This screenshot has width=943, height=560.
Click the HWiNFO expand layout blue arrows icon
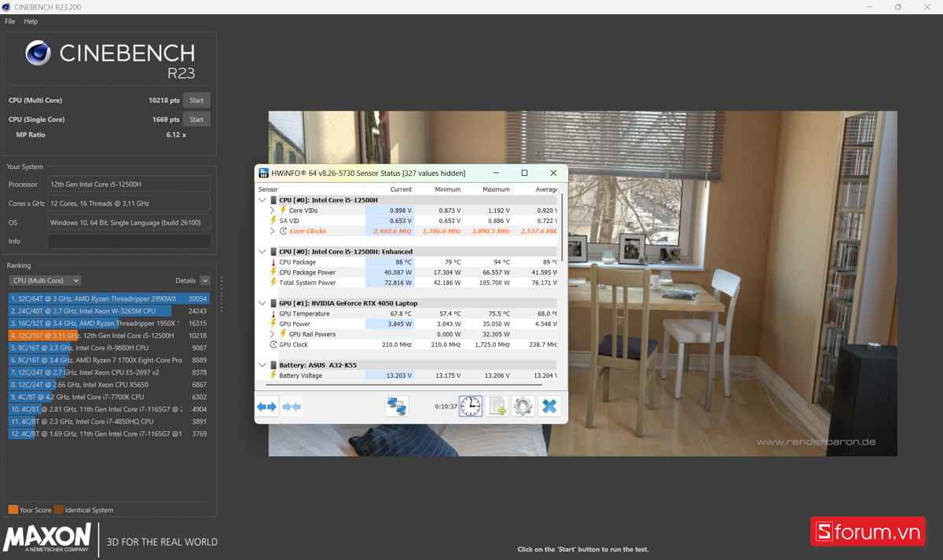pyautogui.click(x=267, y=406)
